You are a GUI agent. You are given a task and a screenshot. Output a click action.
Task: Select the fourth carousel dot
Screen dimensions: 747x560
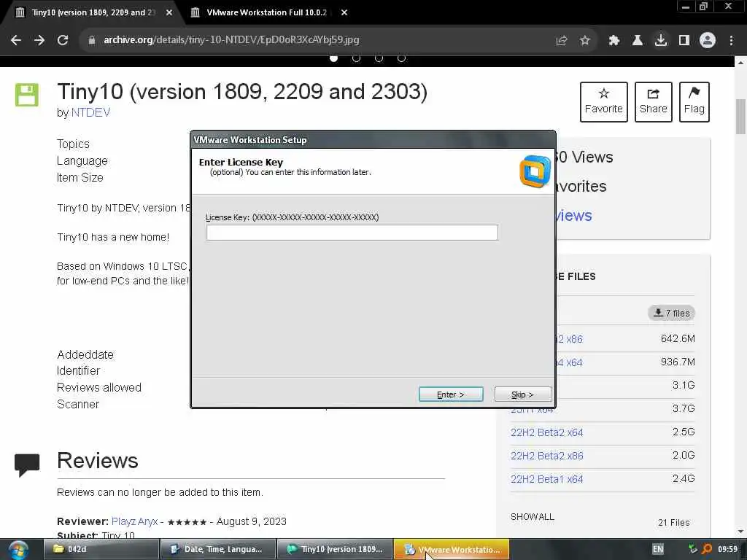[402, 58]
